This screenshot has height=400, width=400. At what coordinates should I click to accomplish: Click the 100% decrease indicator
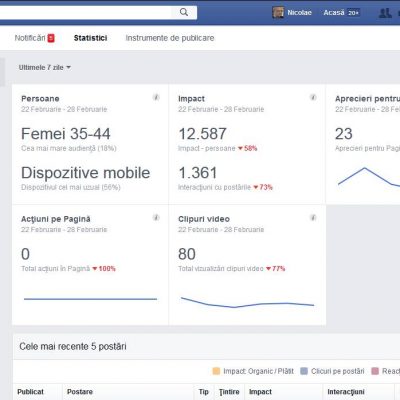pyautogui.click(x=104, y=269)
